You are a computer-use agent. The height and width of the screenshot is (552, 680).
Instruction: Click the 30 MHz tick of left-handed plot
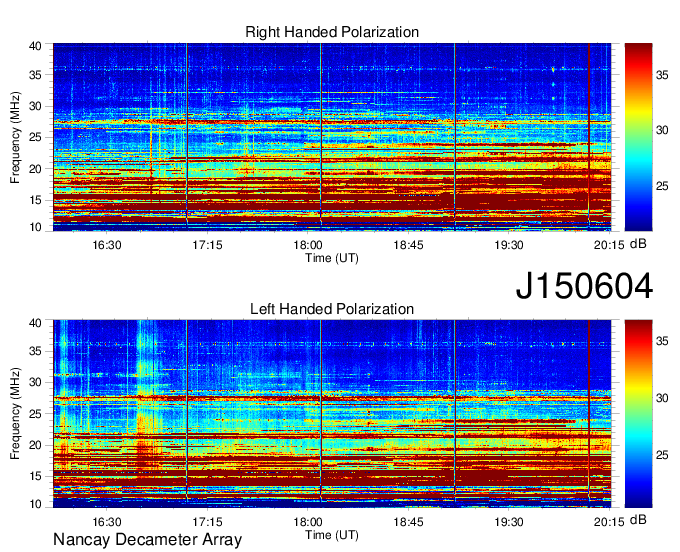tap(35, 382)
